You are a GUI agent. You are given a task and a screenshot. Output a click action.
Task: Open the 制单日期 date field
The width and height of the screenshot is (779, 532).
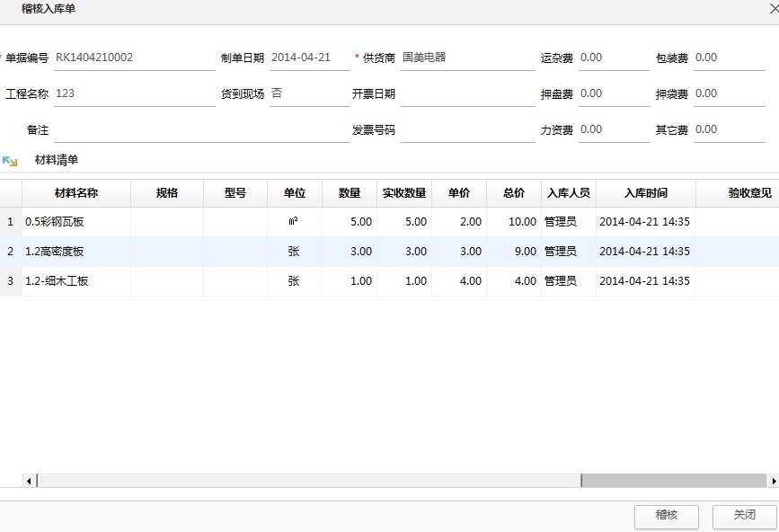(309, 58)
